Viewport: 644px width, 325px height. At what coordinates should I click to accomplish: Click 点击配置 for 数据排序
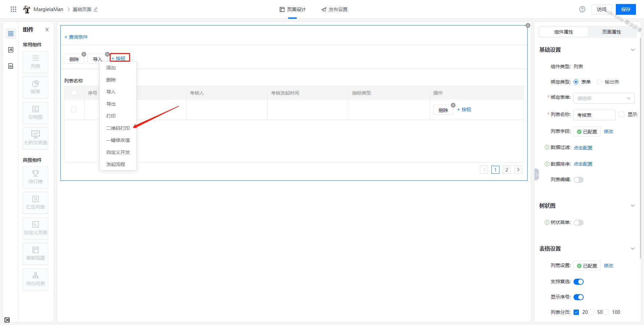(x=583, y=164)
